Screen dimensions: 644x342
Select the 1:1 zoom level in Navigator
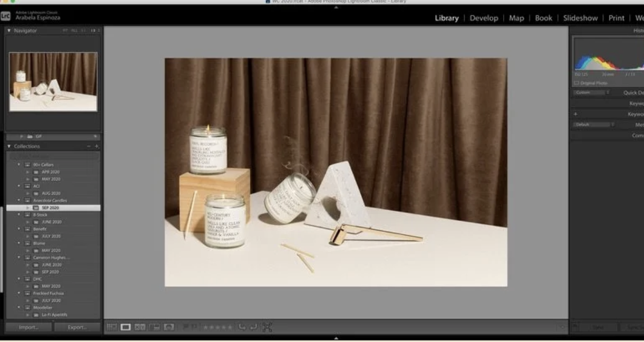[83, 31]
